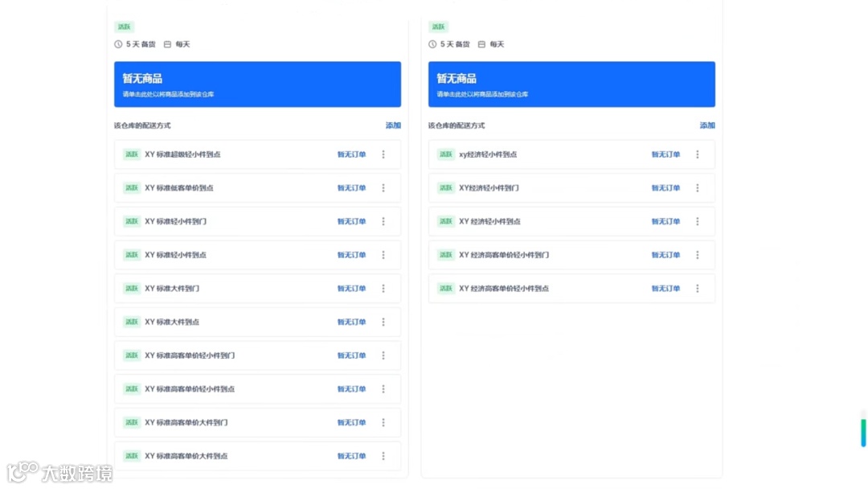Click 暂无订单 for XY 标准超级轻小件到点
The height and width of the screenshot is (489, 868).
(x=351, y=154)
